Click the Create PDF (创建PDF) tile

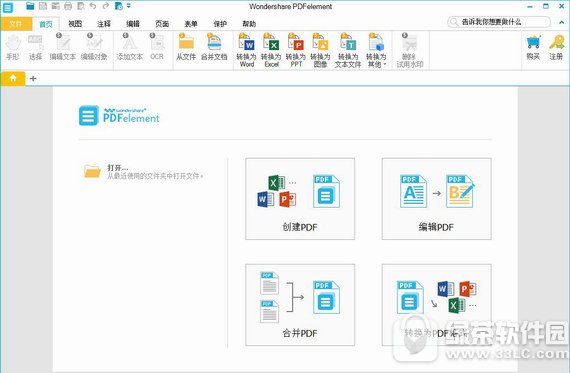[x=300, y=199]
